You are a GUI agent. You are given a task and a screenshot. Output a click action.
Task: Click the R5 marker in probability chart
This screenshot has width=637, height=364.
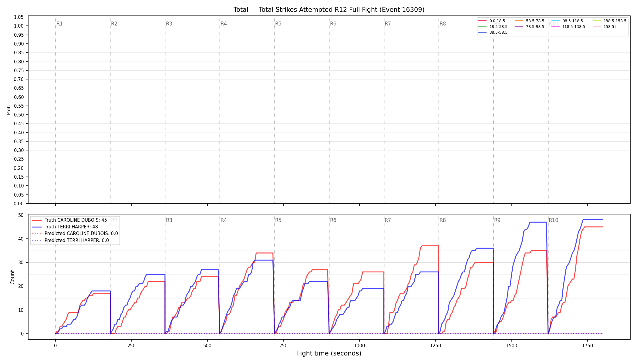tap(278, 24)
